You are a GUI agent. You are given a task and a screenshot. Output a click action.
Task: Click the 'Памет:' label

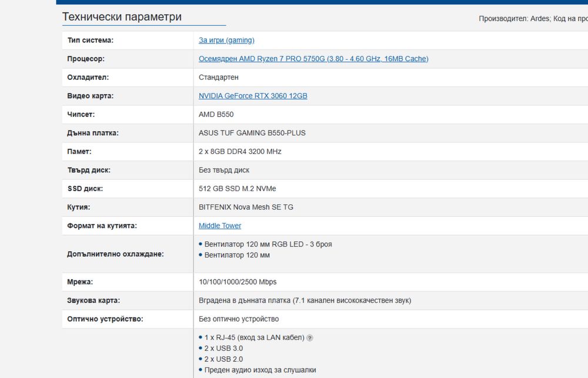click(79, 152)
